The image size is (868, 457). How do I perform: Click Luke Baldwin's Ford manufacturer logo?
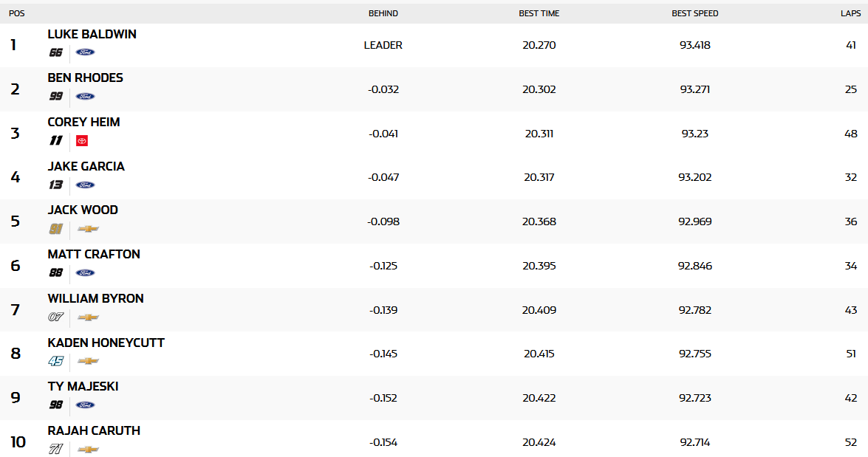click(x=85, y=52)
